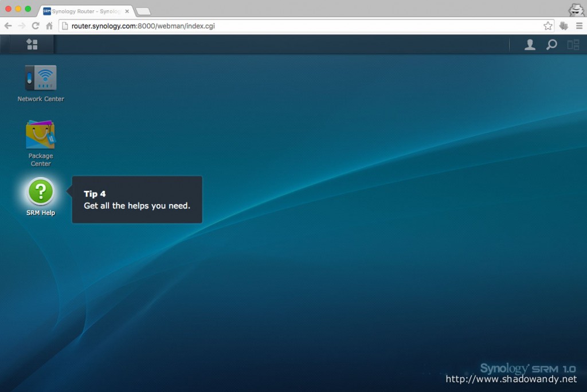Open a new browser tab
Image resolution: width=587 pixels, height=392 pixels.
click(x=143, y=11)
